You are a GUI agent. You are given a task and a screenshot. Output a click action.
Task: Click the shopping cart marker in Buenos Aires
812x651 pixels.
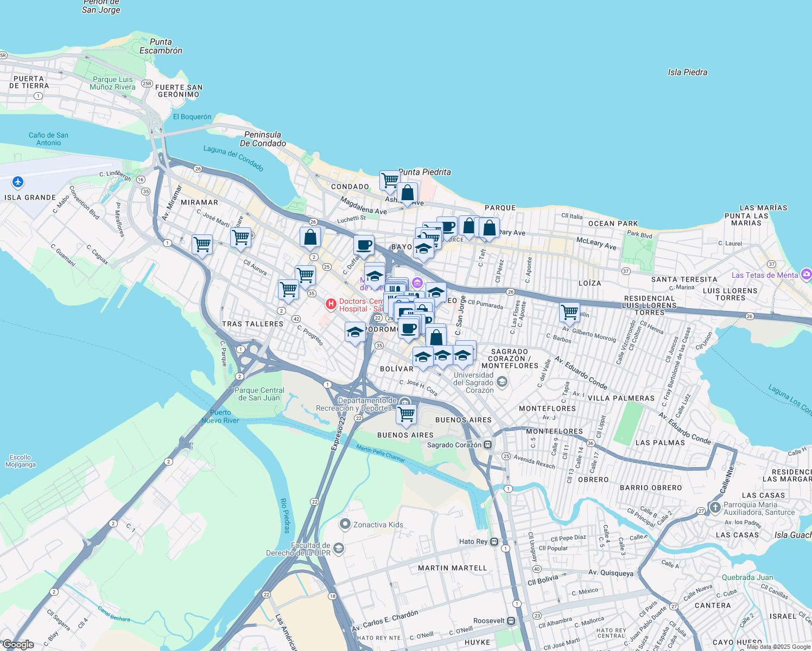(406, 414)
